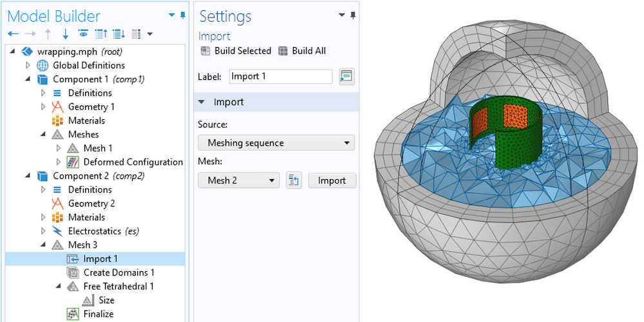
Task: Open the Settings panel menu arrow
Action: tap(342, 15)
